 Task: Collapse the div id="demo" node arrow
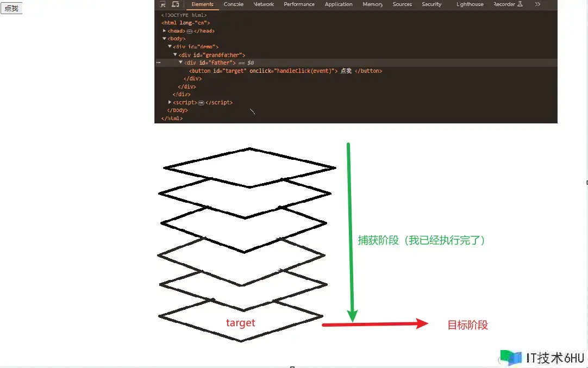tap(170, 47)
